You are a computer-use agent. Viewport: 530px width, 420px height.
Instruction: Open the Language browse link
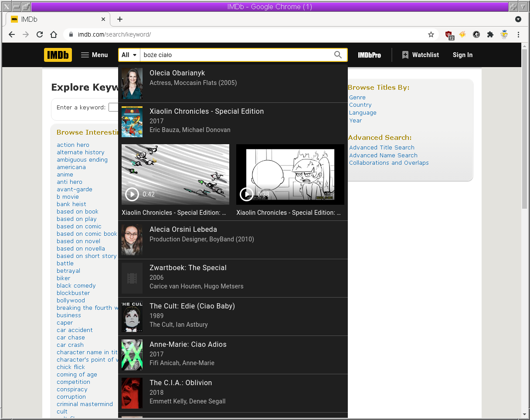363,113
